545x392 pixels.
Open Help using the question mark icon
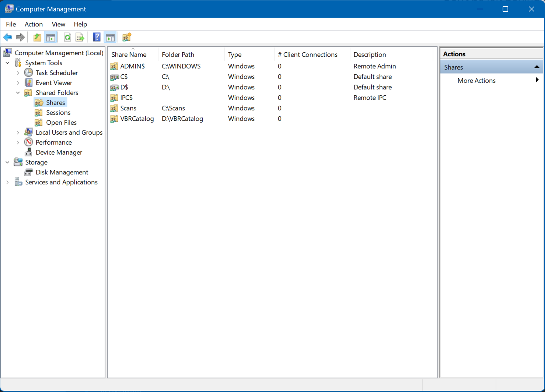97,37
